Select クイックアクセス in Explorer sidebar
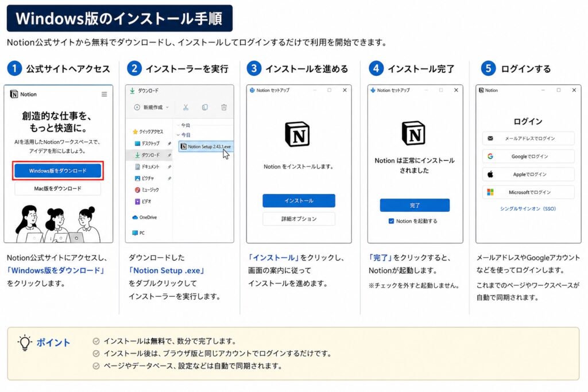This screenshot has width=588, height=392. pyautogui.click(x=148, y=131)
